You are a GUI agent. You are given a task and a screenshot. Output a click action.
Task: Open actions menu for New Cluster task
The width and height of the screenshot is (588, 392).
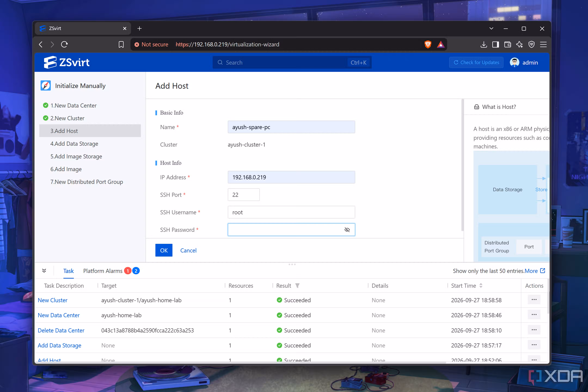point(534,299)
